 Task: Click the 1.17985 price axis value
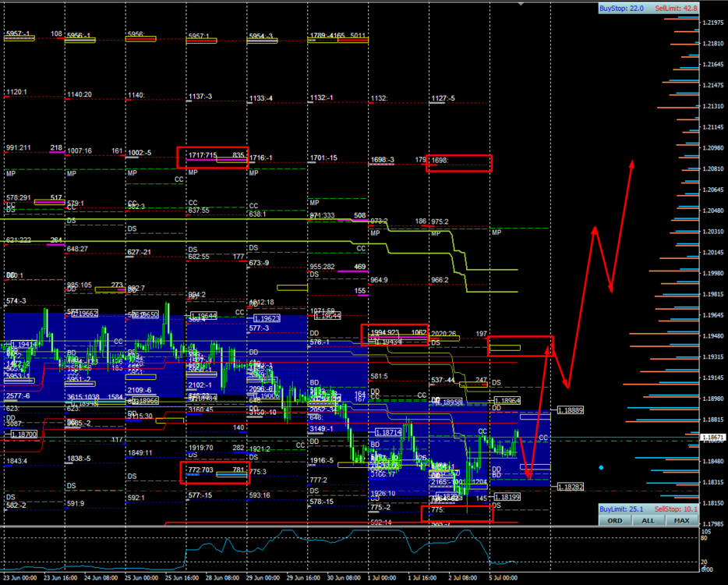point(714,524)
